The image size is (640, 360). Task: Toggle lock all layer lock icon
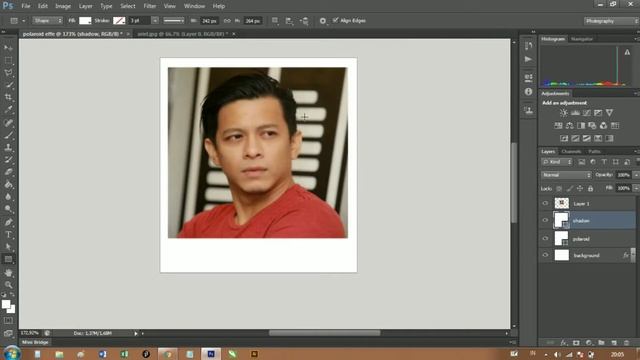tap(591, 189)
